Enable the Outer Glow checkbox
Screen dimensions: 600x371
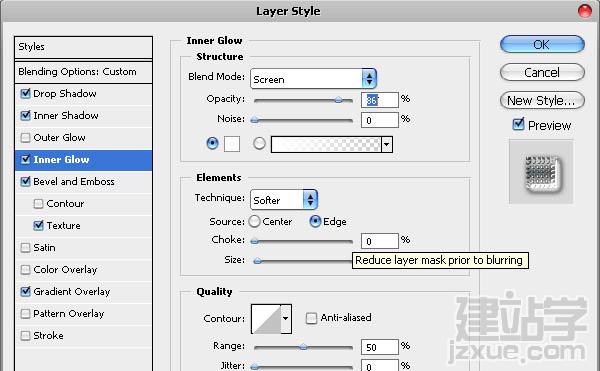tap(25, 138)
